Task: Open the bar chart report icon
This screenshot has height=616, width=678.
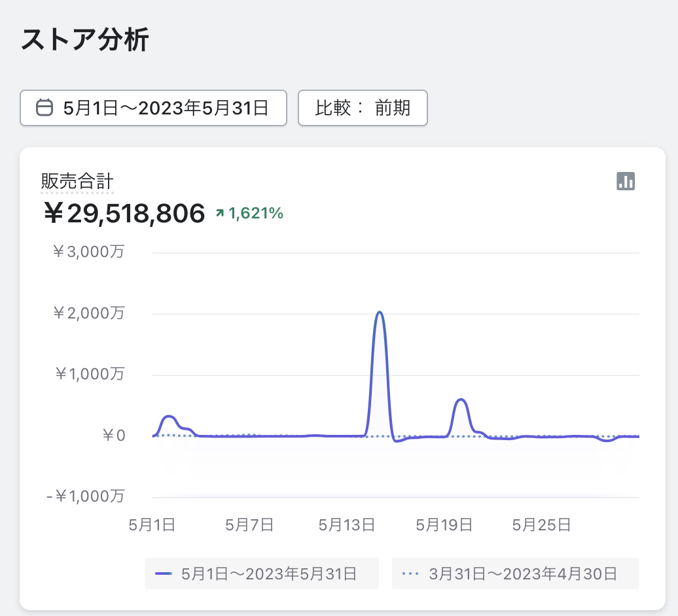Action: (x=626, y=181)
